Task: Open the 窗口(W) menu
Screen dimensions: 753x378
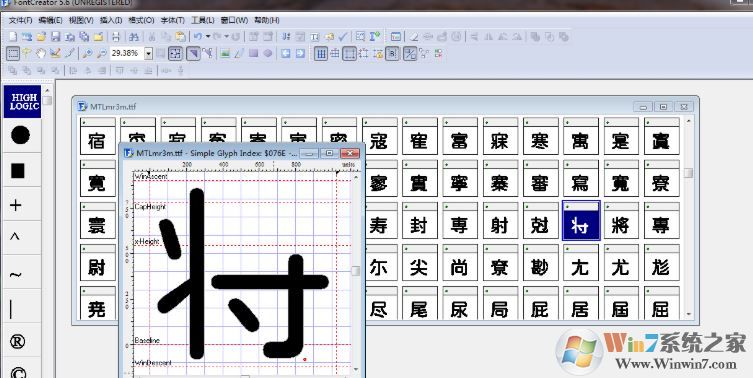Action: pos(234,20)
